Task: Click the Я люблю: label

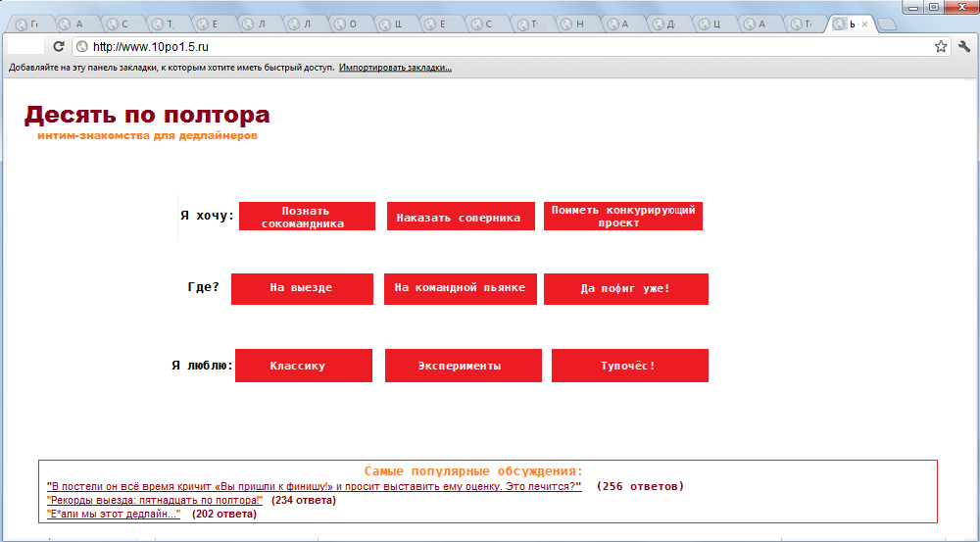Action: (x=202, y=365)
